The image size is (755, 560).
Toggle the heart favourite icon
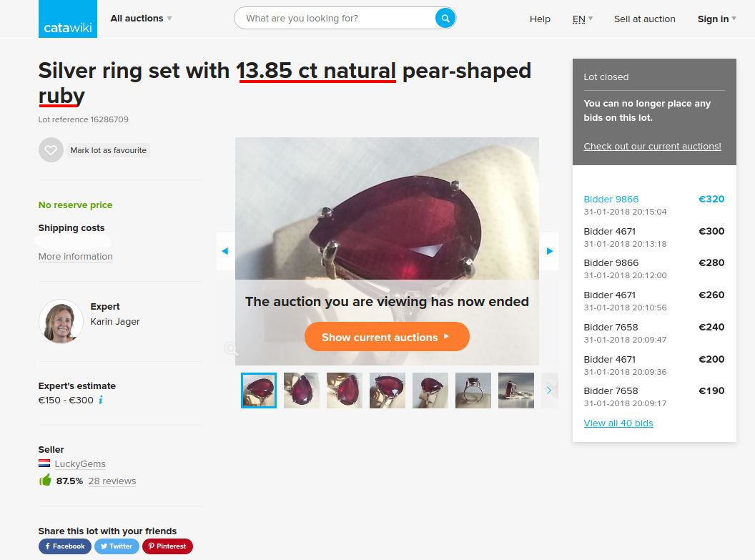pos(51,150)
